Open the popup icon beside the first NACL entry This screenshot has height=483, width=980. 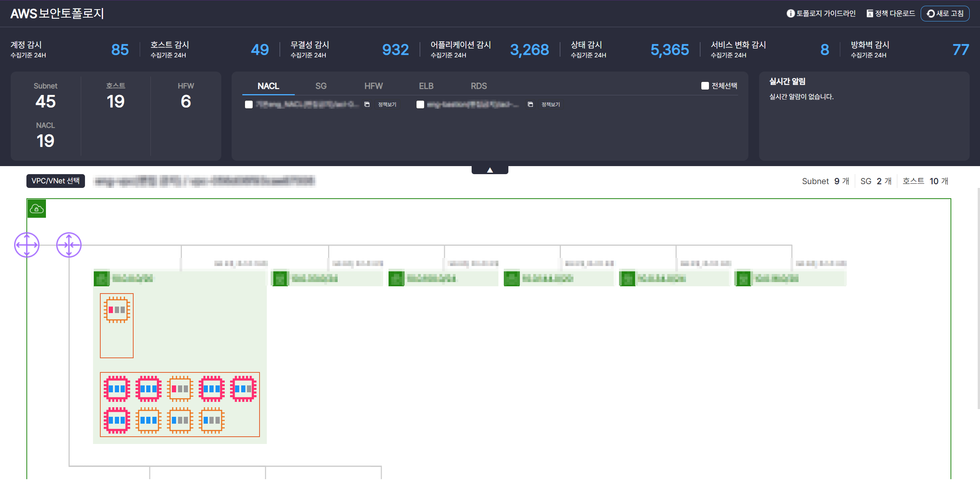pos(367,104)
